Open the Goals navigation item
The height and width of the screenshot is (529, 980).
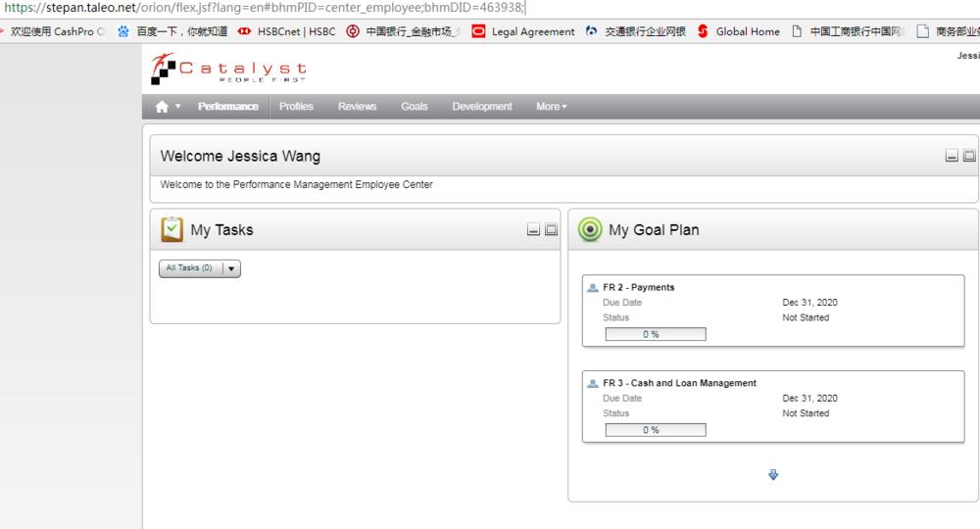415,106
